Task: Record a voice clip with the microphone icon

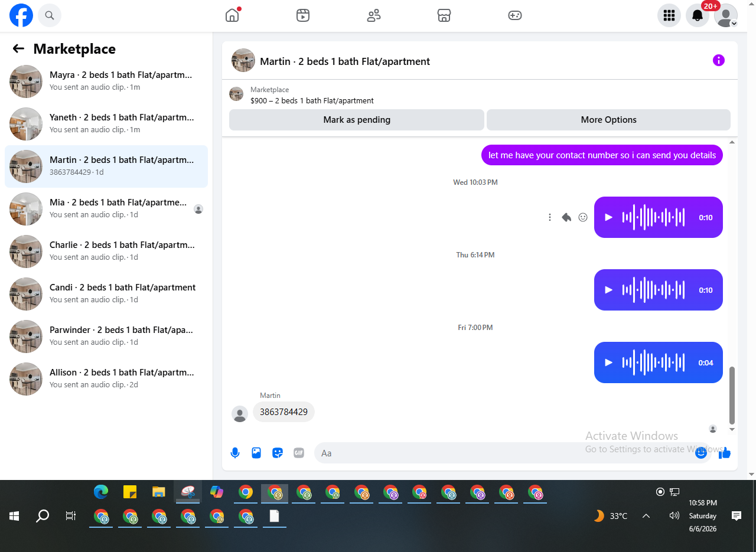Action: tap(235, 453)
